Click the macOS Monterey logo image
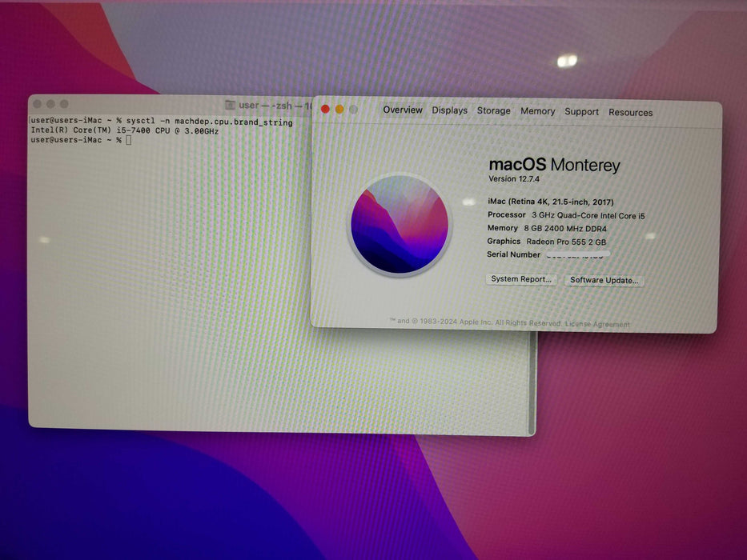This screenshot has height=560, width=747. click(x=400, y=224)
